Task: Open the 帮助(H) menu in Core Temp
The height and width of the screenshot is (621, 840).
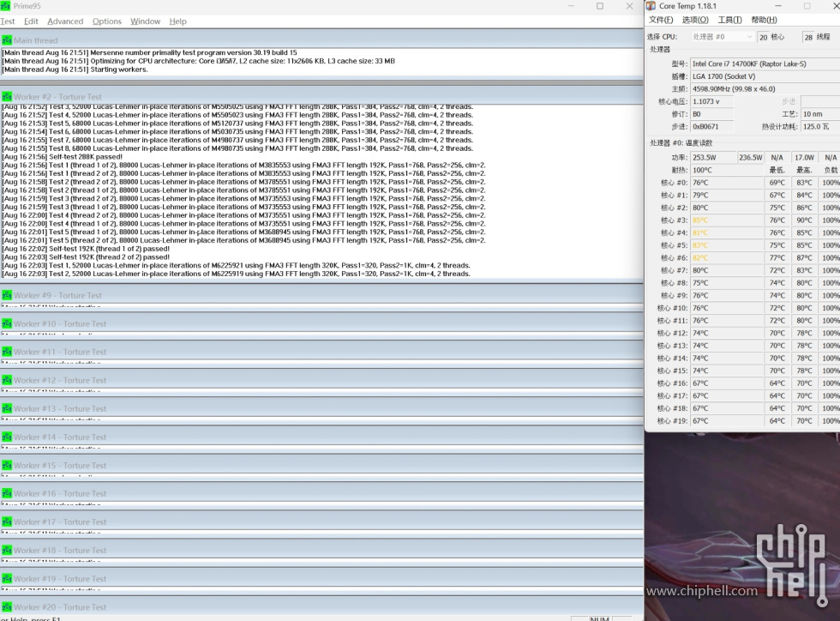Action: tap(764, 20)
